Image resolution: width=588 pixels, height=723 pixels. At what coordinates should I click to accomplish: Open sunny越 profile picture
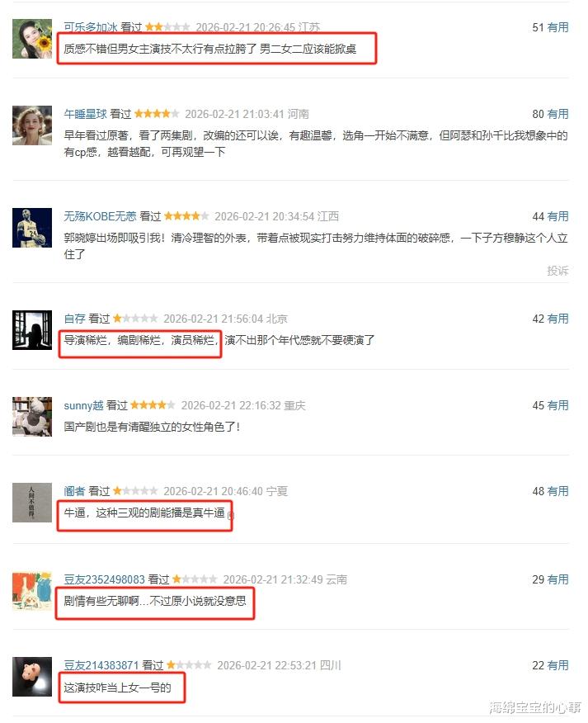[x=32, y=416]
